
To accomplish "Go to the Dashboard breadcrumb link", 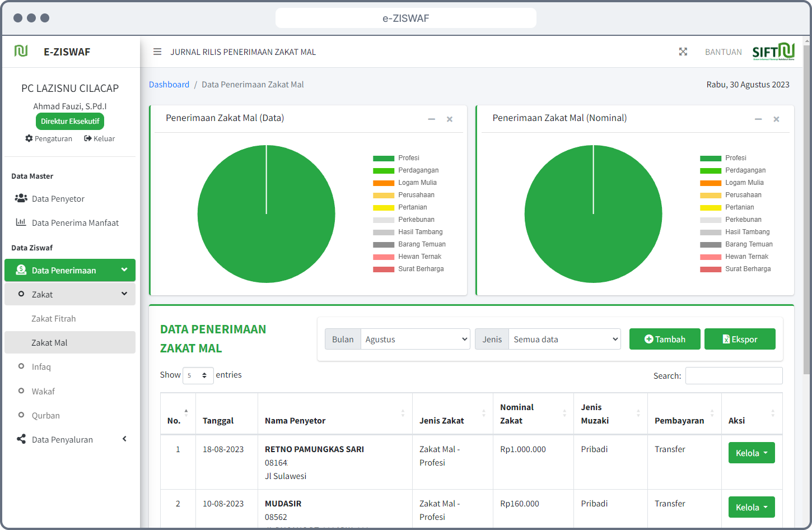I will pyautogui.click(x=169, y=85).
